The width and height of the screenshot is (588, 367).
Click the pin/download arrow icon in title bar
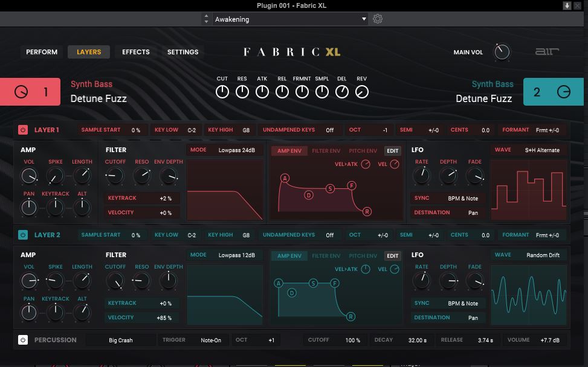point(567,5)
